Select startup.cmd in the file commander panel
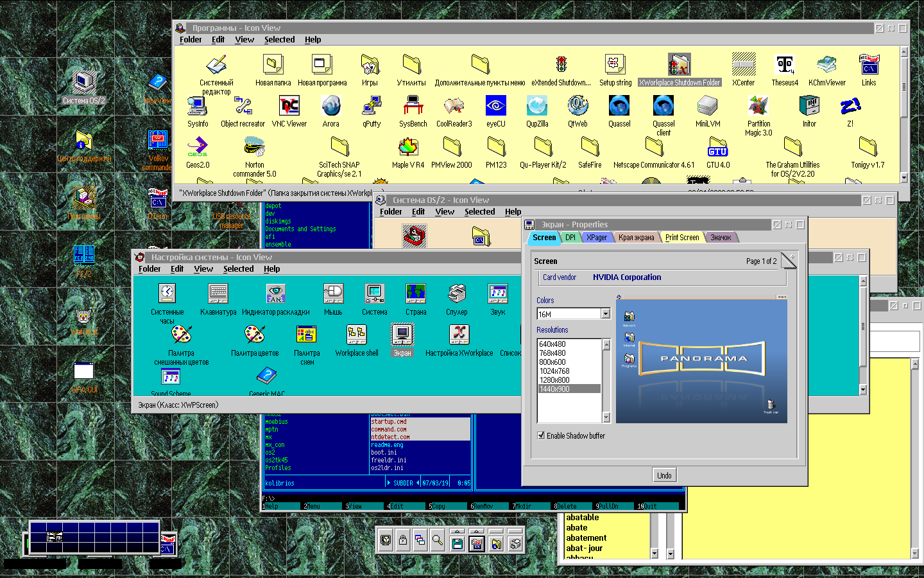924x578 pixels. (x=420, y=422)
